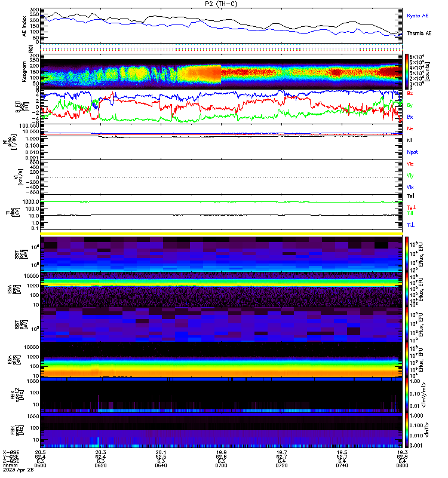Click the '0700' time axis label
Screen dimensions: 448x478
point(221,465)
